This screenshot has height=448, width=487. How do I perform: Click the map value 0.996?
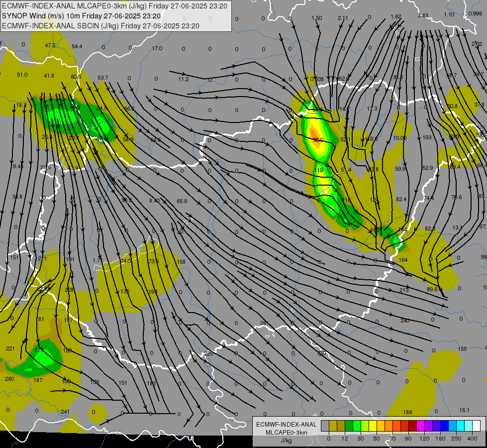(x=475, y=13)
